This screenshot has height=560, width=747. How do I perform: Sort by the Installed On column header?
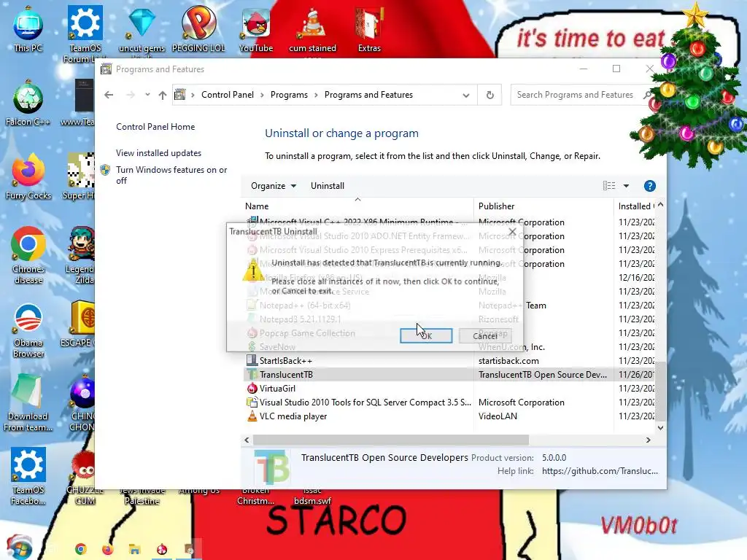tap(635, 206)
